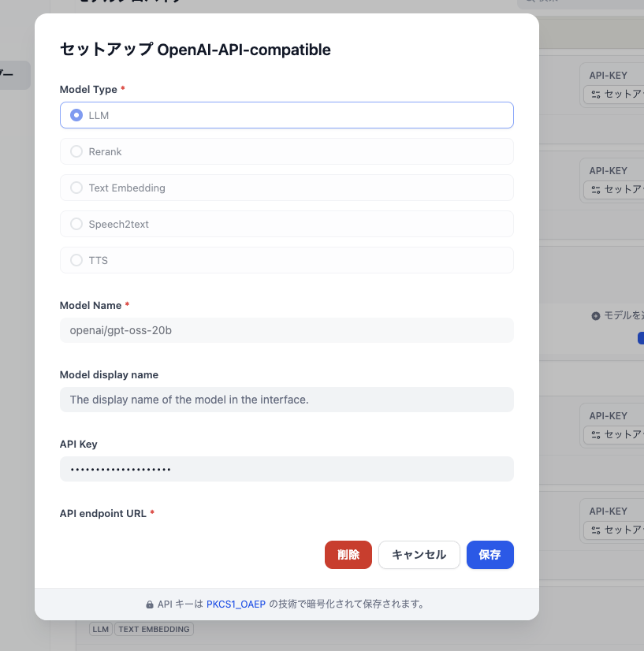Click the sliders icon on the fourth API-KEY セットアップ button

[x=595, y=530]
